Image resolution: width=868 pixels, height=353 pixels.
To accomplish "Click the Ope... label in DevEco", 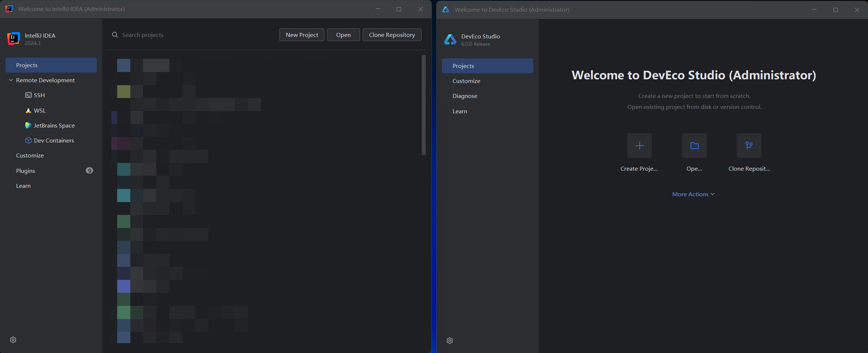I will tap(694, 168).
